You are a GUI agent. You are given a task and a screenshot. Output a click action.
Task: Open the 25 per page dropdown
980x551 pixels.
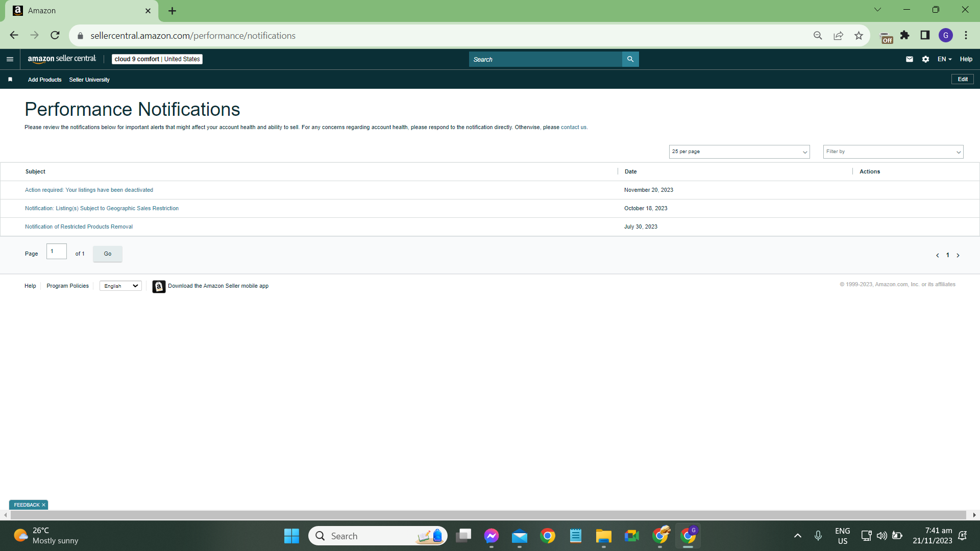(x=739, y=152)
